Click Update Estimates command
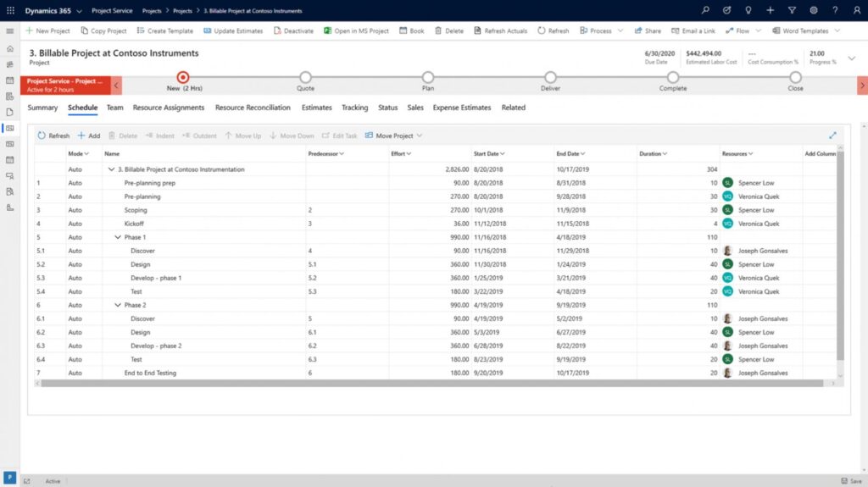This screenshot has width=868, height=487. click(233, 31)
